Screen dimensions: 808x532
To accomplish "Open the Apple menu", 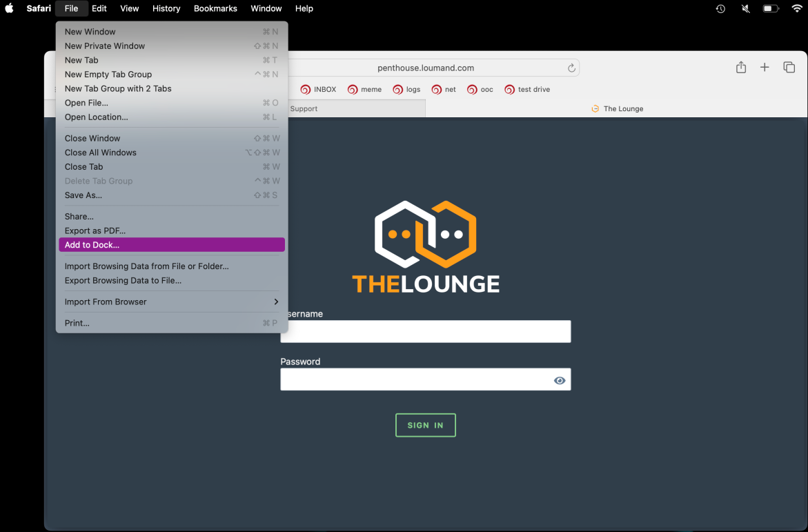I will pos(10,8).
